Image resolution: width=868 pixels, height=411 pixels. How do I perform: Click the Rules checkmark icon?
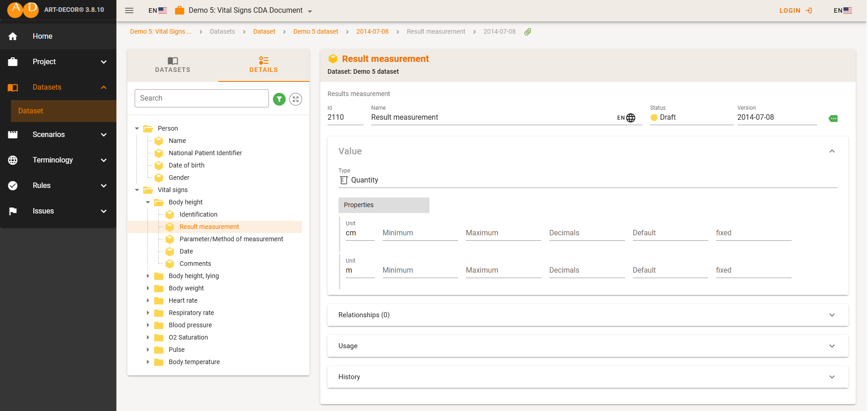13,185
